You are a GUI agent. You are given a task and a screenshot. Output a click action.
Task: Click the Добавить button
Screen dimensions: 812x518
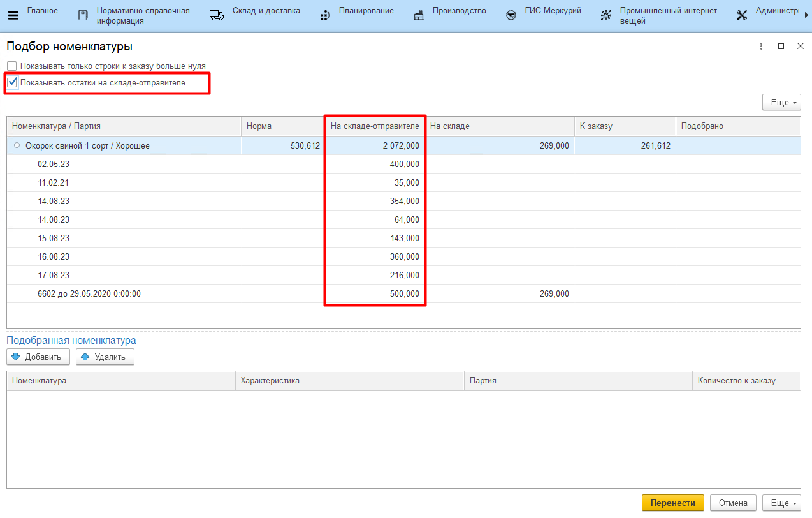[38, 357]
